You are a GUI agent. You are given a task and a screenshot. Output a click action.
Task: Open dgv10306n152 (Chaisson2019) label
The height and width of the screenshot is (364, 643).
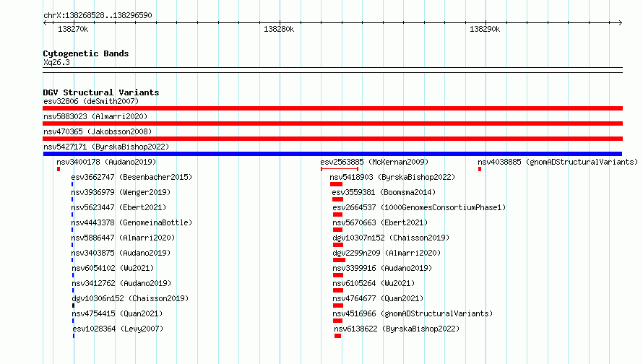[130, 298]
